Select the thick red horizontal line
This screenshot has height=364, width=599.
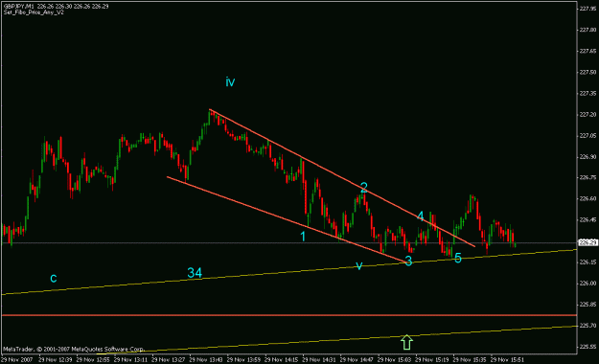point(288,315)
